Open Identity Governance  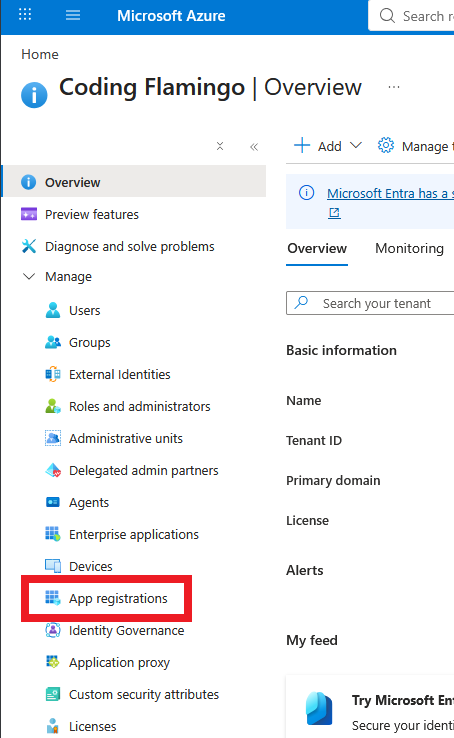pos(127,631)
